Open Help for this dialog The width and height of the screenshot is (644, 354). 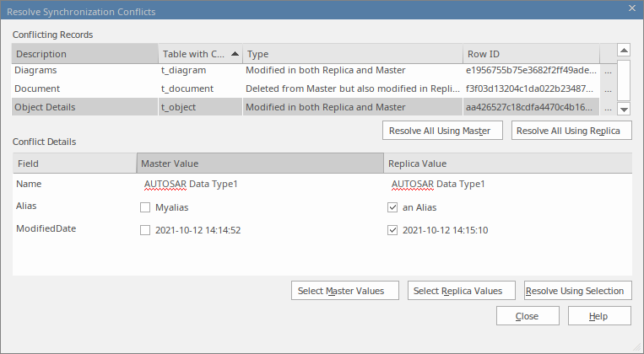pos(599,316)
